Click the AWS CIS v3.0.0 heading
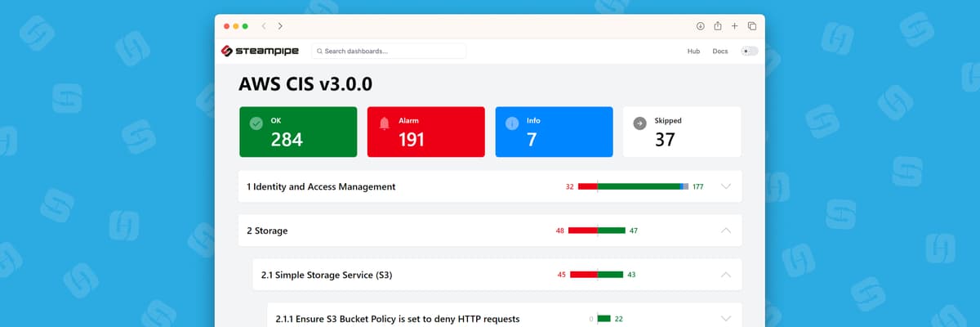The height and width of the screenshot is (327, 980). pos(305,83)
